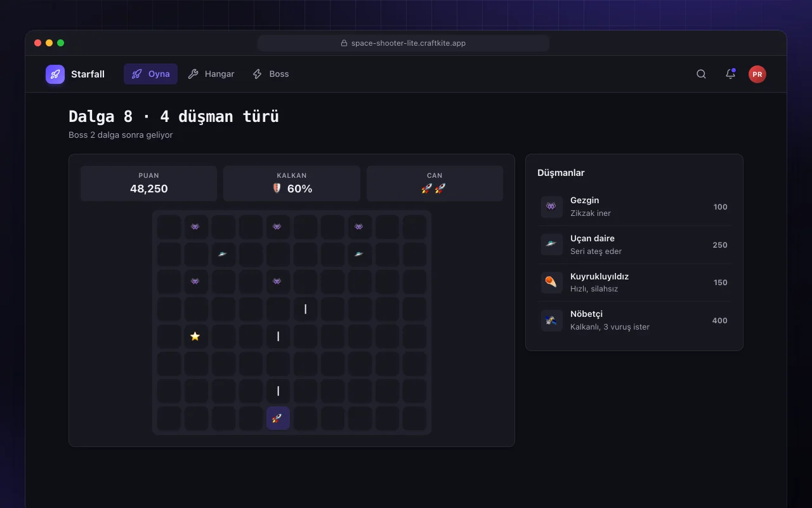
Task: Click the 400 point value for Nöbetçi
Action: click(720, 321)
